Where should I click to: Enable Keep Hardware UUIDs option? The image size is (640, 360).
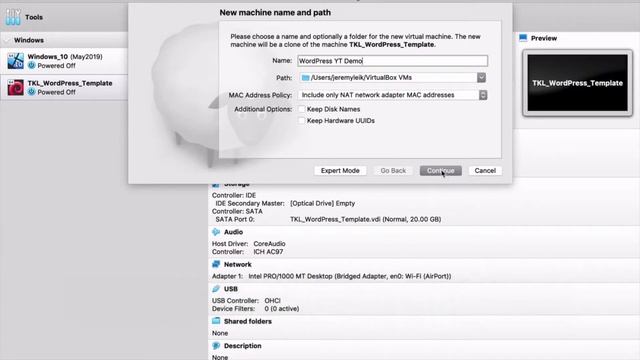click(302, 120)
